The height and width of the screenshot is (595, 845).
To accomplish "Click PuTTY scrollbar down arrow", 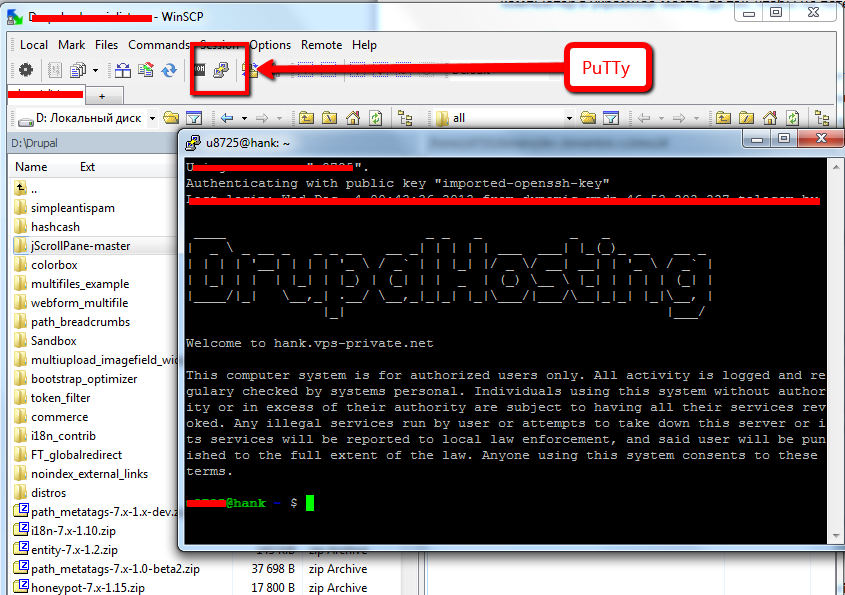I will (836, 536).
